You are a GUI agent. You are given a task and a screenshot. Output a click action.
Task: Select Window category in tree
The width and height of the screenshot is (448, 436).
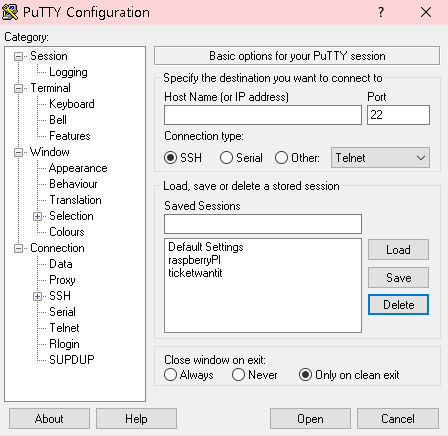coord(50,152)
